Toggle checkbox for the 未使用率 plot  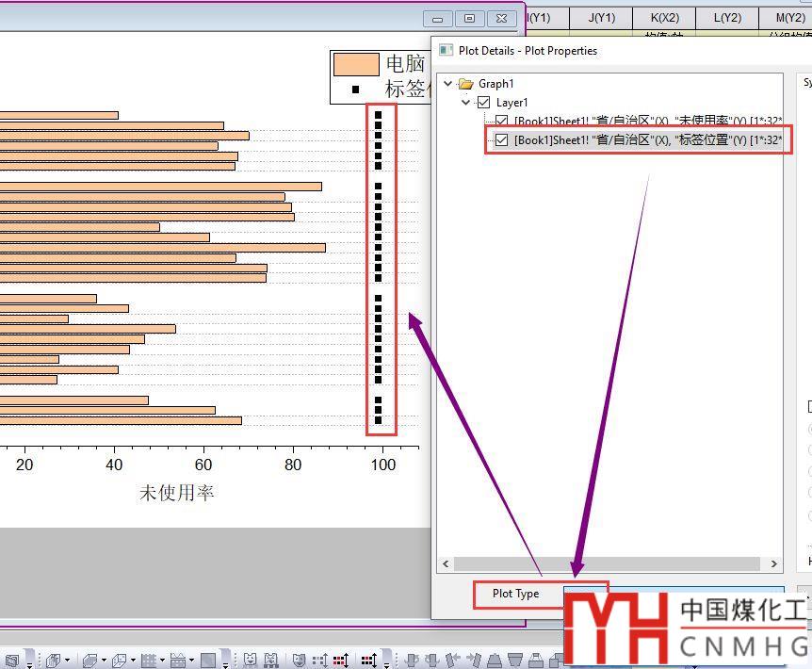[x=502, y=122]
